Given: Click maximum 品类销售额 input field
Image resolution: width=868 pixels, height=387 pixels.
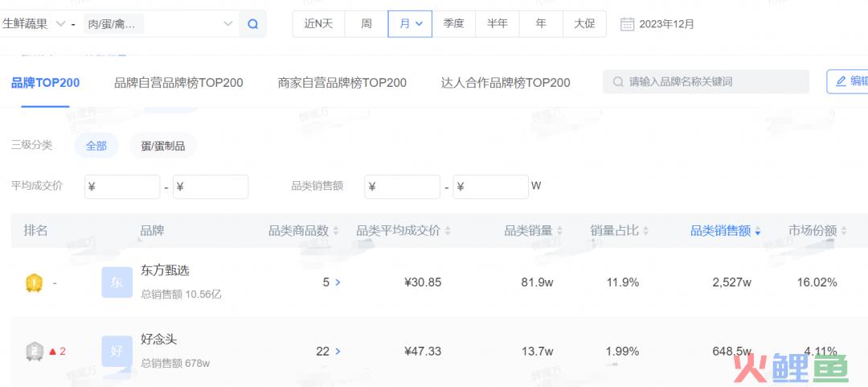Looking at the screenshot, I should click(491, 187).
